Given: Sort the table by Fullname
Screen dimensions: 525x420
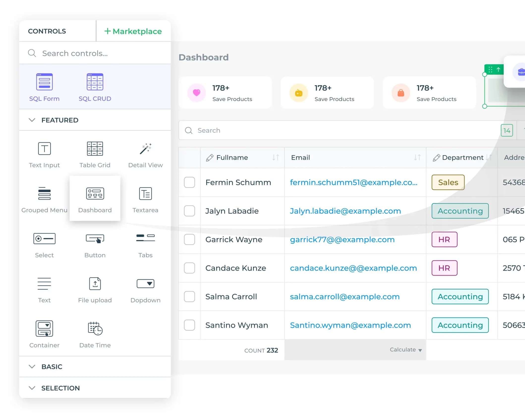Looking at the screenshot, I should 276,157.
